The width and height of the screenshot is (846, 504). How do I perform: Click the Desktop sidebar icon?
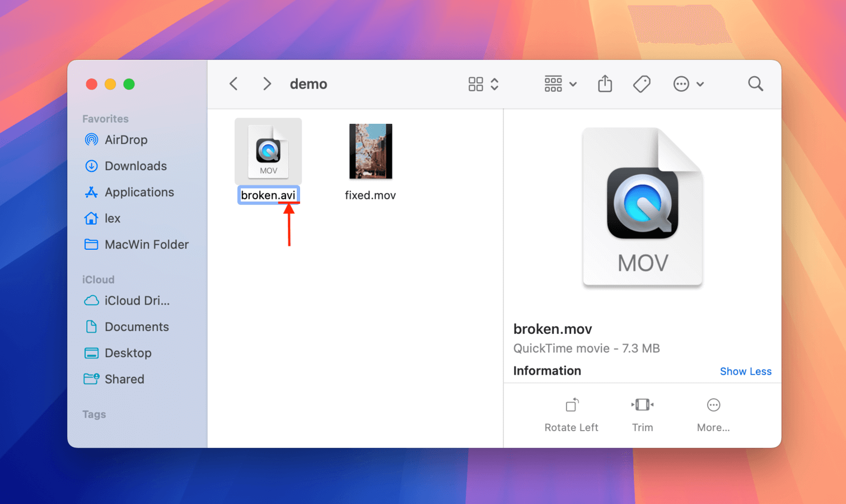(91, 353)
